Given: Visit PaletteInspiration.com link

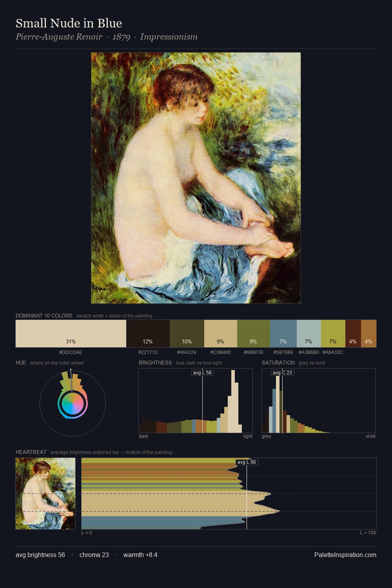Looking at the screenshot, I should pos(345,555).
